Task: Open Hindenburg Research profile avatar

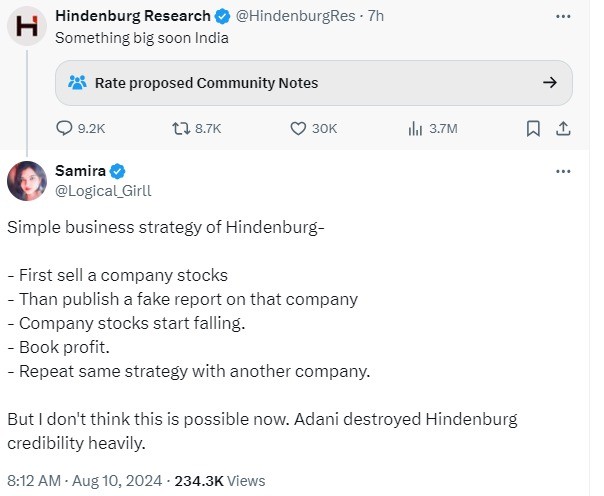Action: pos(26,25)
